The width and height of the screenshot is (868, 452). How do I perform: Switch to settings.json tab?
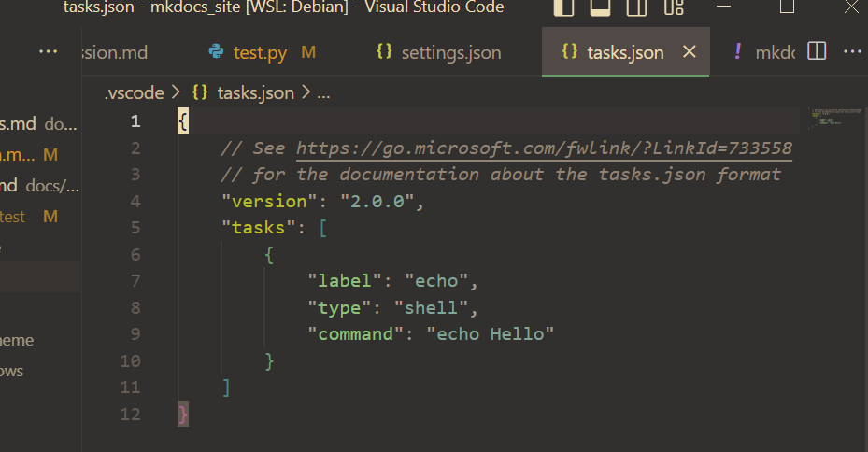click(x=451, y=52)
